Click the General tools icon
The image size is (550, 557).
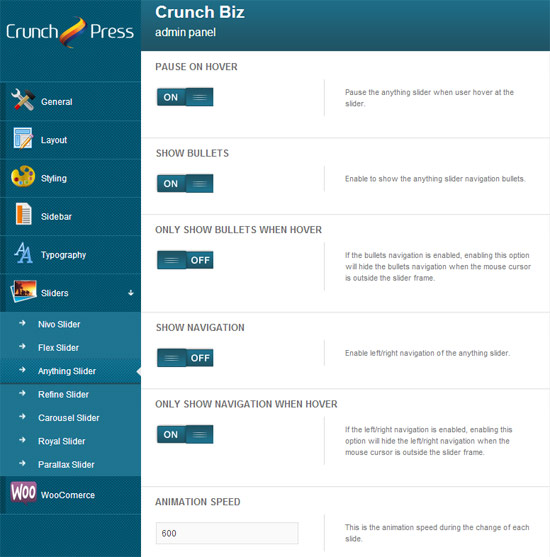pyautogui.click(x=23, y=100)
